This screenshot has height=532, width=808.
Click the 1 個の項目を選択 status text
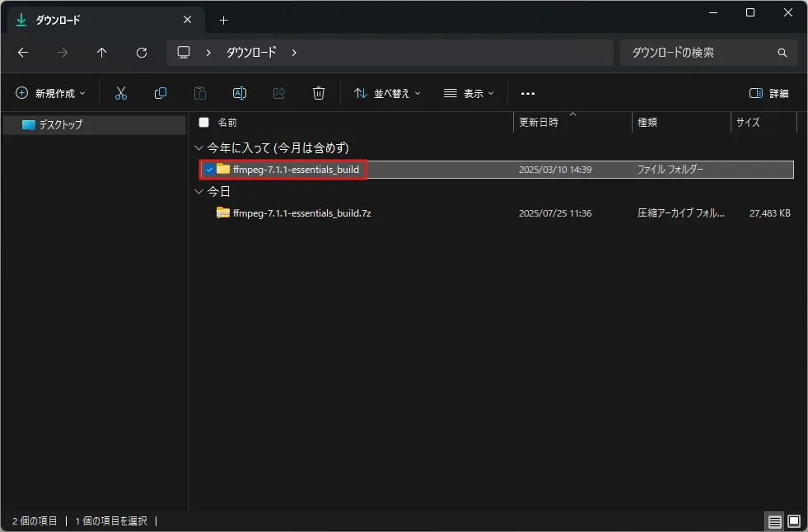click(111, 521)
